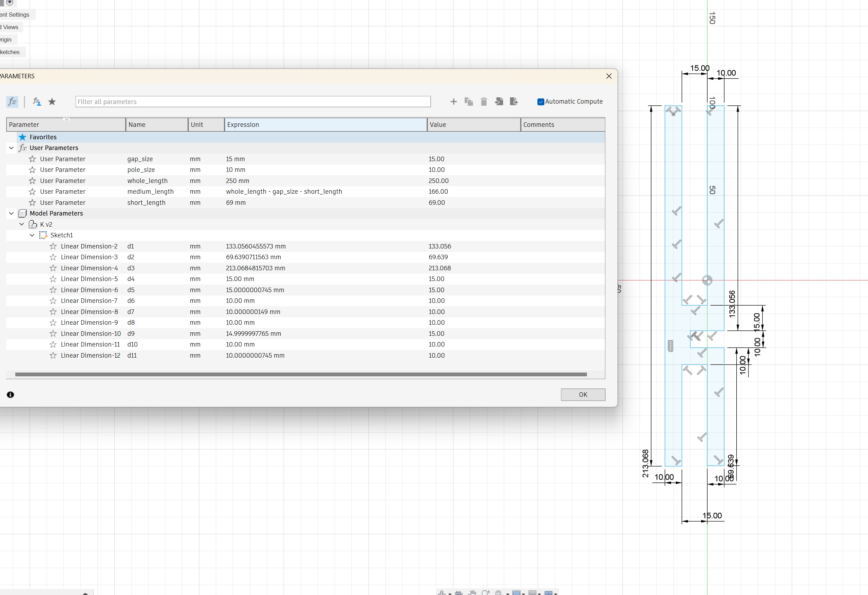Viewport: 868px width, 595px height.
Task: Favorite the medium_length parameter star
Action: [33, 192]
